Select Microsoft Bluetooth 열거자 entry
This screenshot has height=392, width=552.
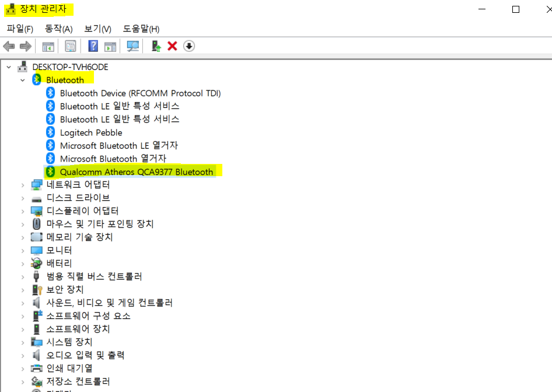point(113,158)
